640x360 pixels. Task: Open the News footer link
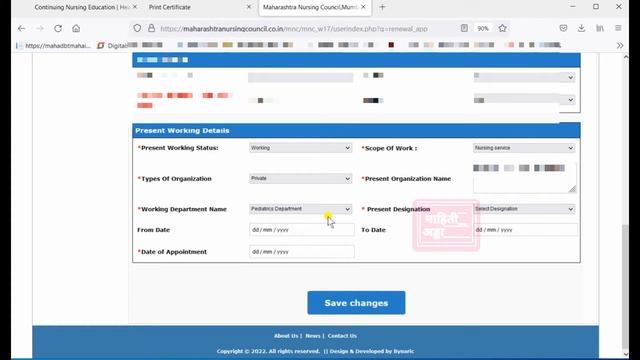pyautogui.click(x=313, y=336)
